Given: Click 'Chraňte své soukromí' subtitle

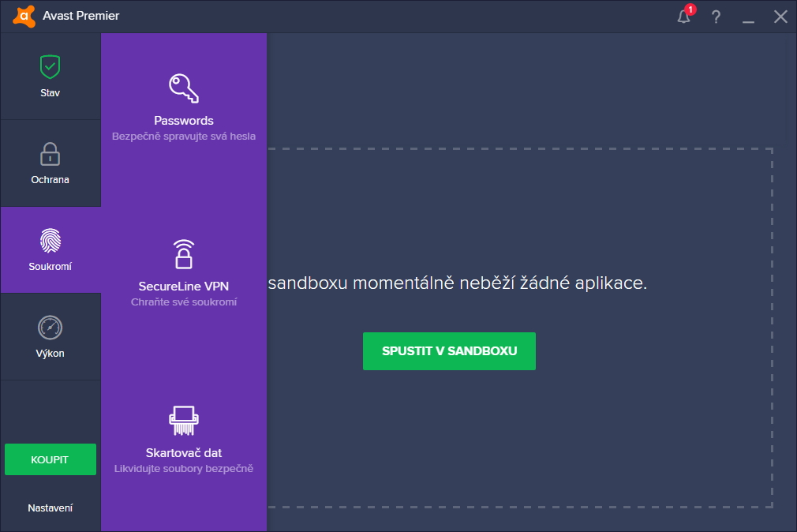Looking at the screenshot, I should pos(184,302).
